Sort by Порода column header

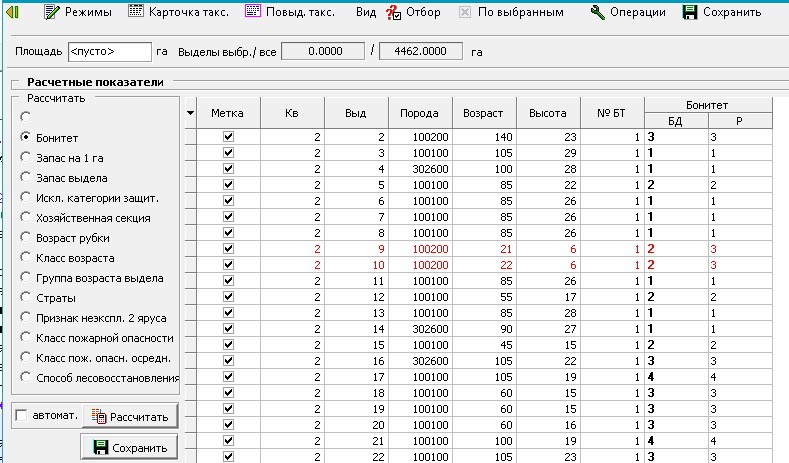coord(420,113)
